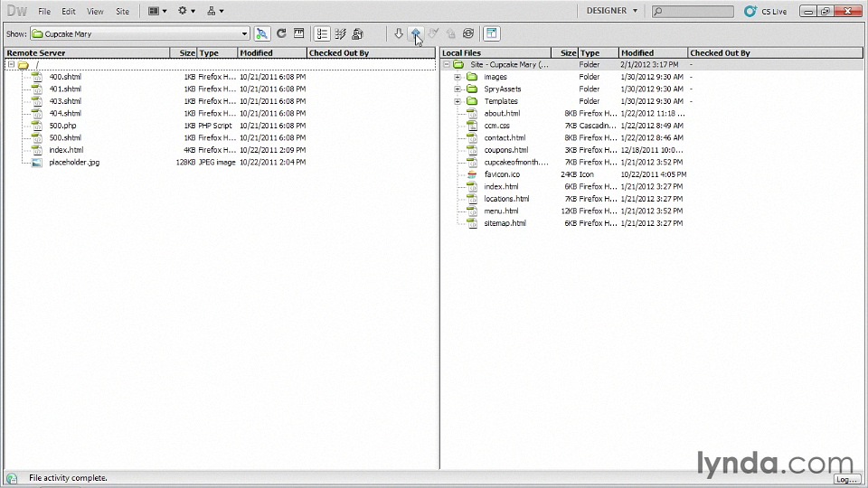The width and height of the screenshot is (868, 488).
Task: Click the Check In files icon
Action: [x=450, y=33]
